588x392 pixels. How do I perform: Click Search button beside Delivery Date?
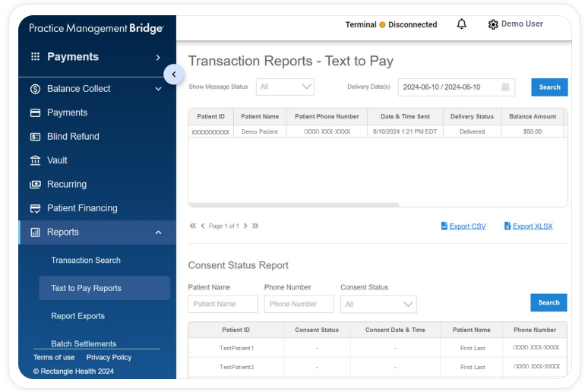(549, 87)
